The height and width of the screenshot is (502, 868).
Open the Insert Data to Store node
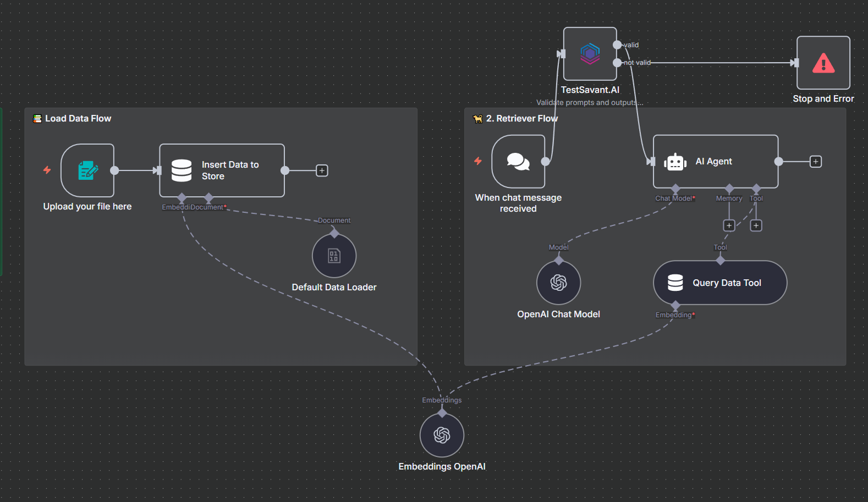tap(222, 170)
